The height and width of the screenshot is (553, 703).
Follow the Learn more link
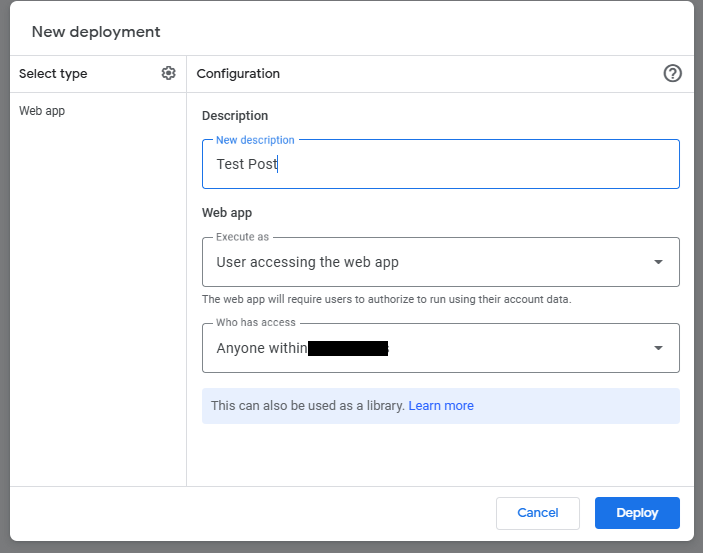[441, 405]
